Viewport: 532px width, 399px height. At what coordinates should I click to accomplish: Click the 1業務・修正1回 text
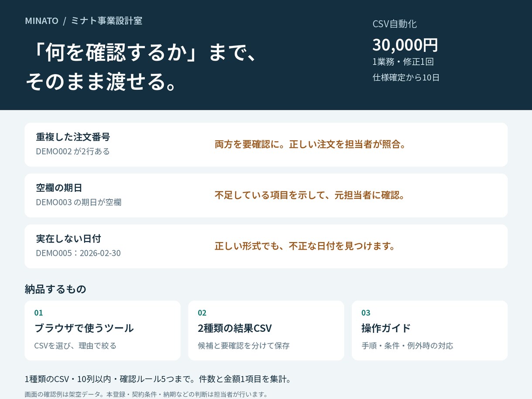403,61
